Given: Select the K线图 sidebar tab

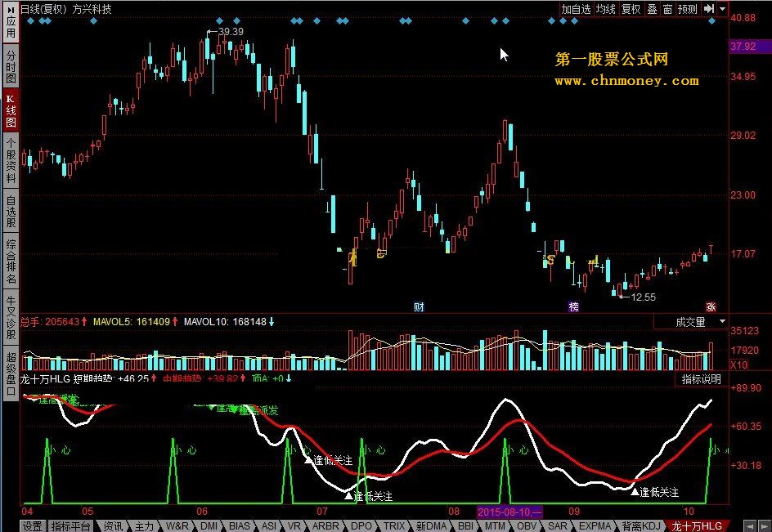Looking at the screenshot, I should [x=11, y=111].
